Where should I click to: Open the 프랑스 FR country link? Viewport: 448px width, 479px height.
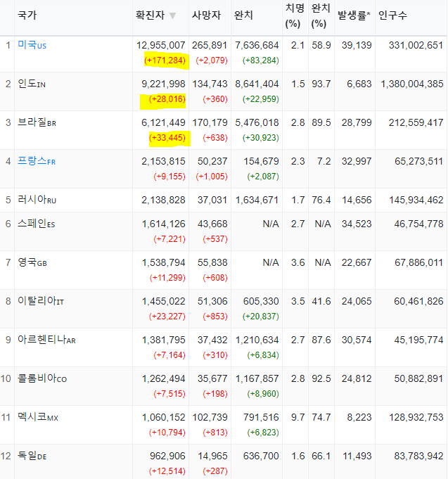click(x=37, y=161)
